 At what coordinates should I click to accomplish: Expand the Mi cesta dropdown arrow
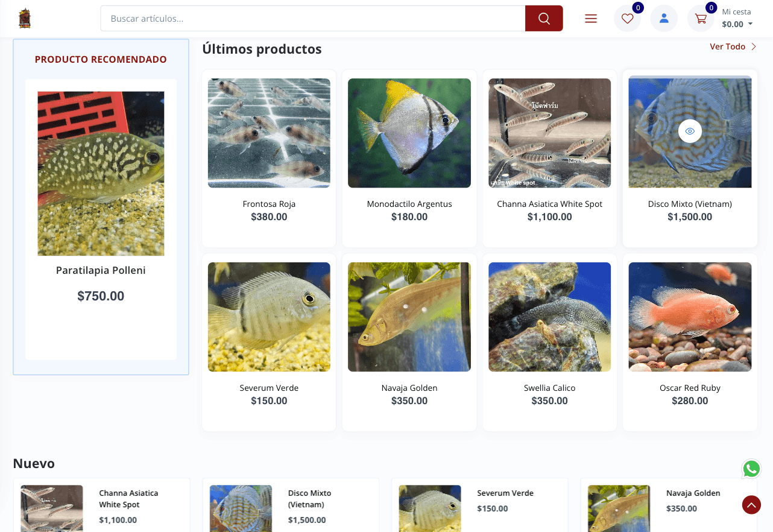click(x=750, y=24)
